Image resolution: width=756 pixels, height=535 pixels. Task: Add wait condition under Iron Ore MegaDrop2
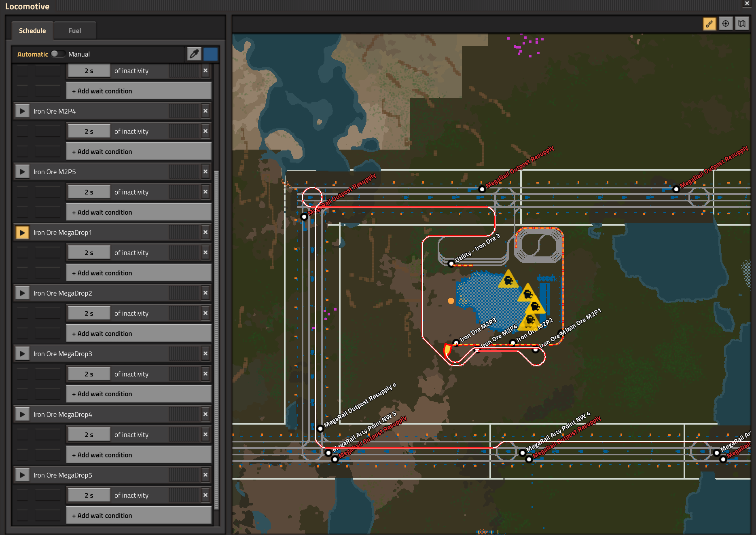138,334
